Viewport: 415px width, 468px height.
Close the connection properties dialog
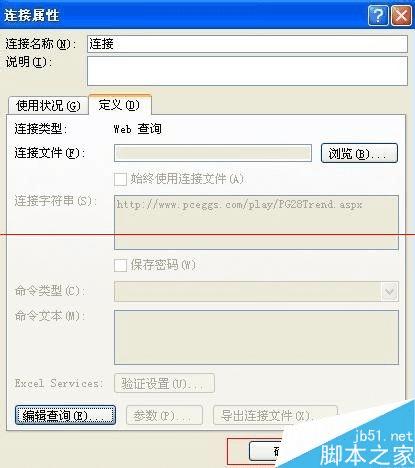(x=401, y=16)
